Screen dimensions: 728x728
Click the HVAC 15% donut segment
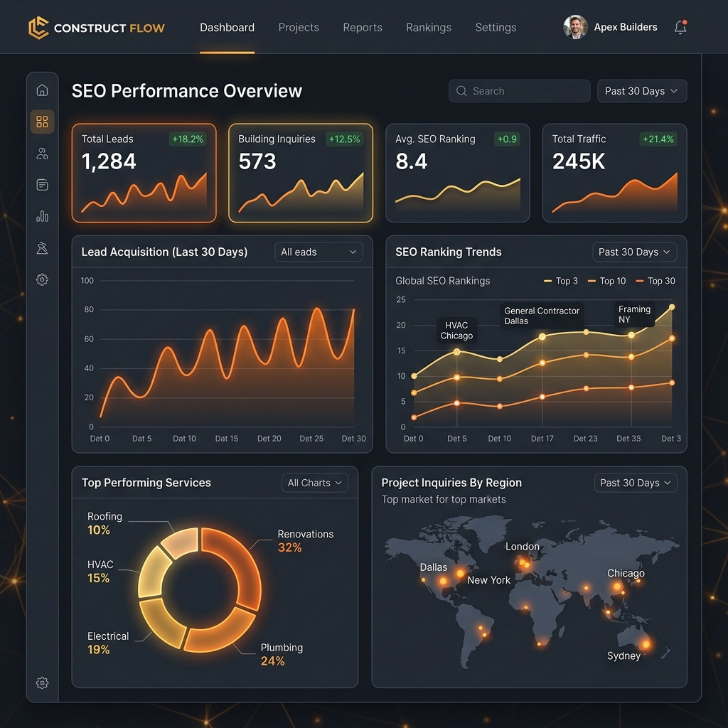tap(154, 572)
